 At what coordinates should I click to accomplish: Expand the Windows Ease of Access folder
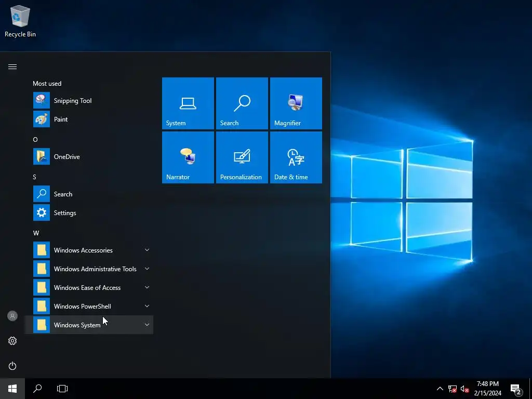tap(89, 287)
